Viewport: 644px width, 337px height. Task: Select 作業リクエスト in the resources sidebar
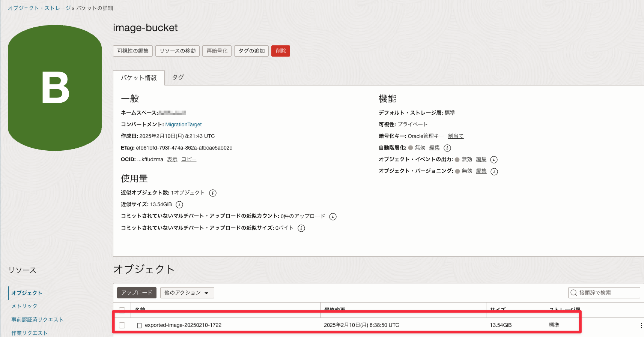pos(29,333)
